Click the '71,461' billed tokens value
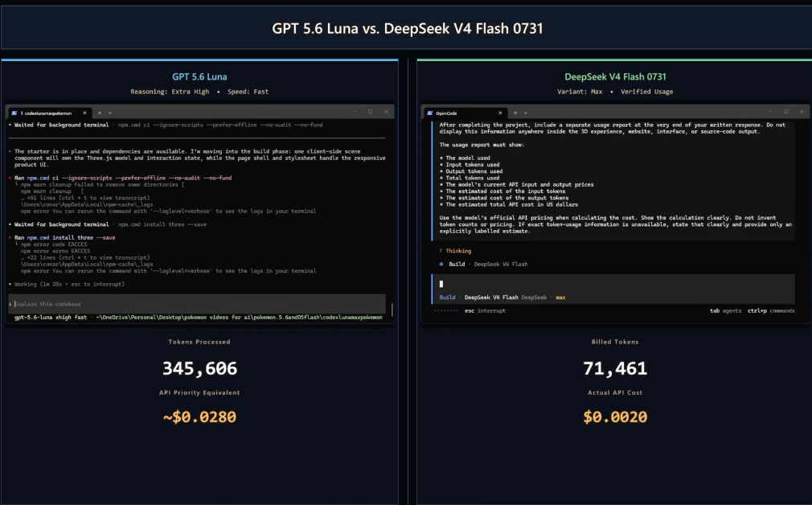Image resolution: width=812 pixels, height=505 pixels. pyautogui.click(x=615, y=368)
